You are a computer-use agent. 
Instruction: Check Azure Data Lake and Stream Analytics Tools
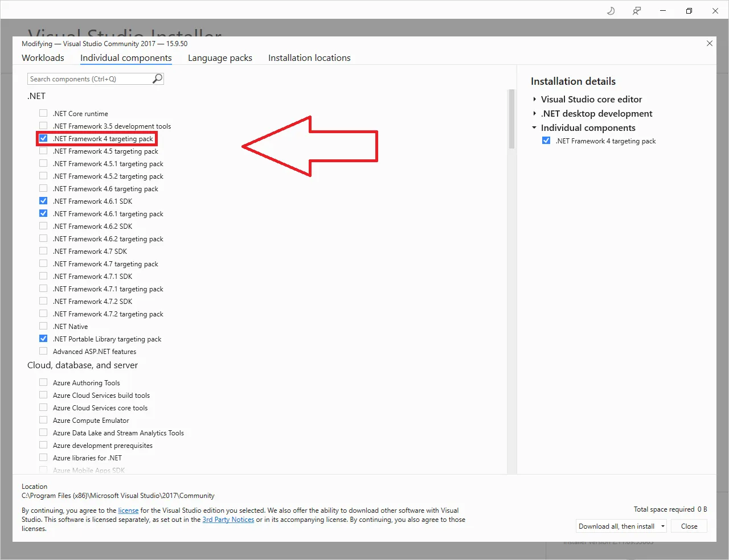tap(43, 433)
